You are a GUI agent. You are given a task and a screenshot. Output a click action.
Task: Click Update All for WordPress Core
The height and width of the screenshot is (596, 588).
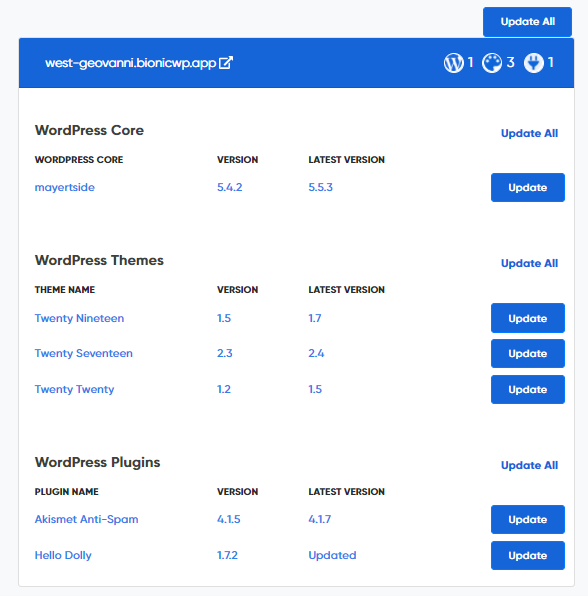click(529, 133)
